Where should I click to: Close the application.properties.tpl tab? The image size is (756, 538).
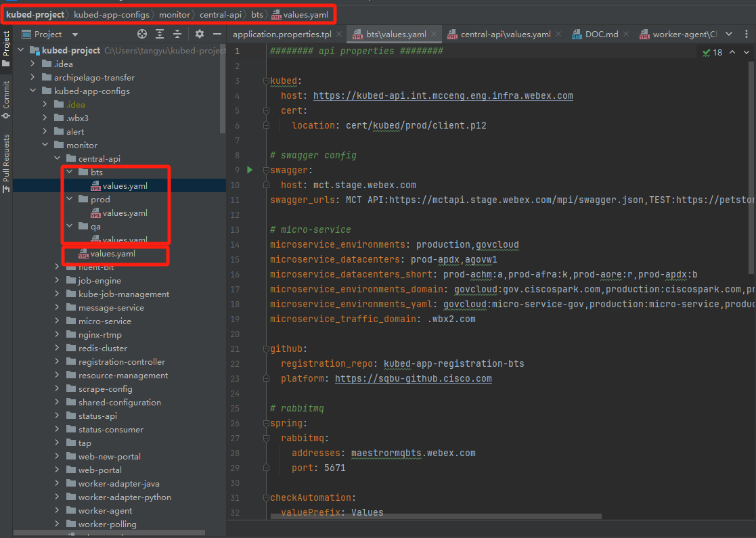pos(340,35)
